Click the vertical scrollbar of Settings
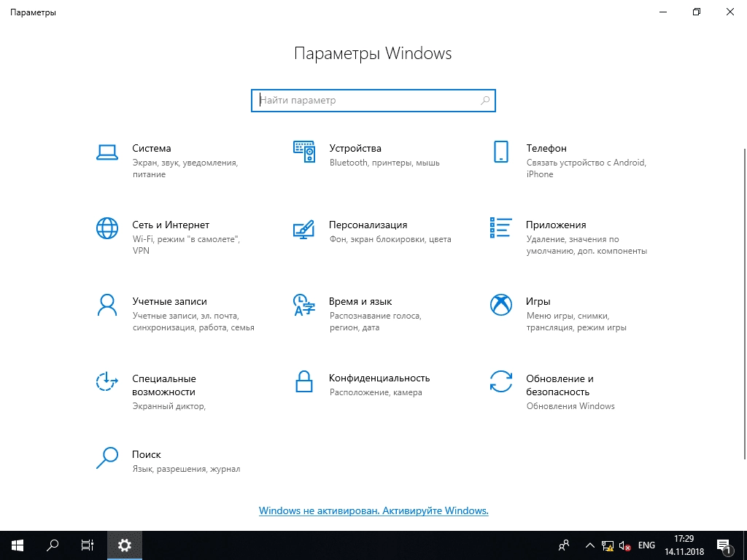 pyautogui.click(x=745, y=304)
